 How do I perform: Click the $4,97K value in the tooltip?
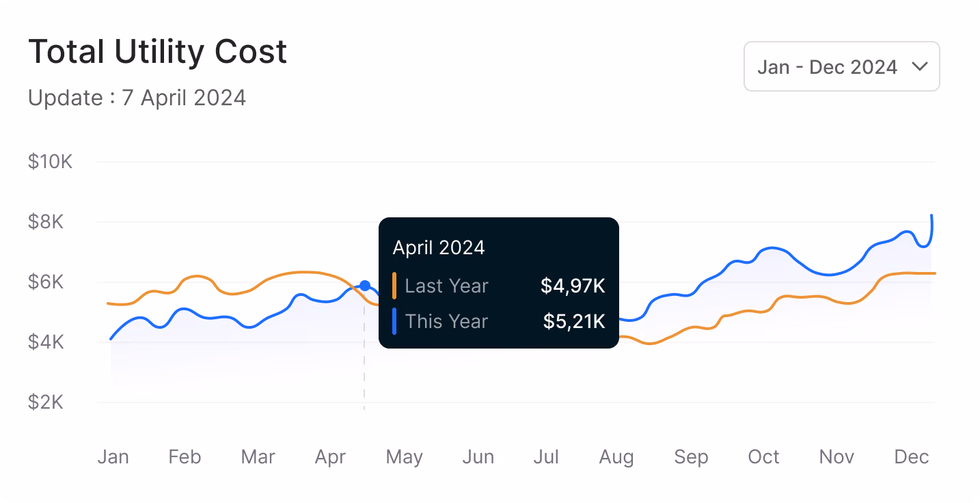point(573,286)
